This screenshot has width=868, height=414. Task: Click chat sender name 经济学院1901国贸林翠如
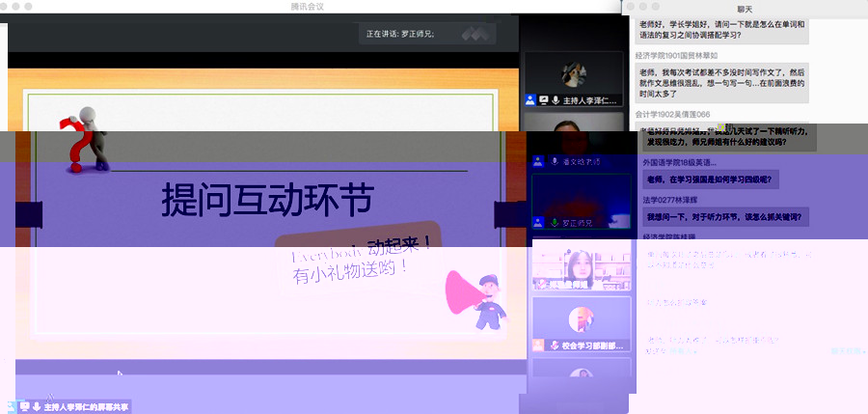676,55
